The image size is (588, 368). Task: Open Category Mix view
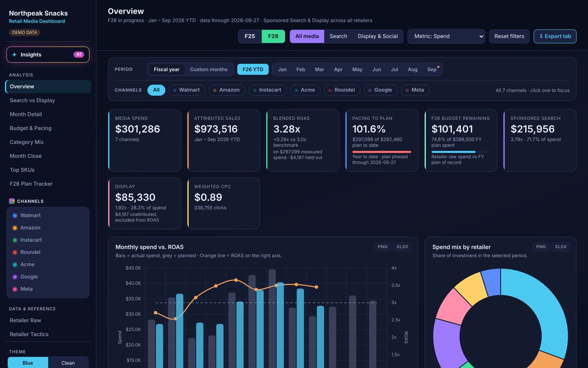tap(48, 142)
